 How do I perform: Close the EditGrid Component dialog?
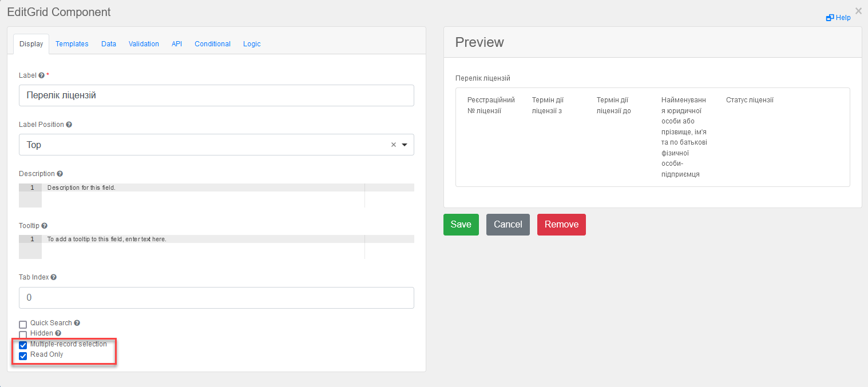click(x=858, y=10)
